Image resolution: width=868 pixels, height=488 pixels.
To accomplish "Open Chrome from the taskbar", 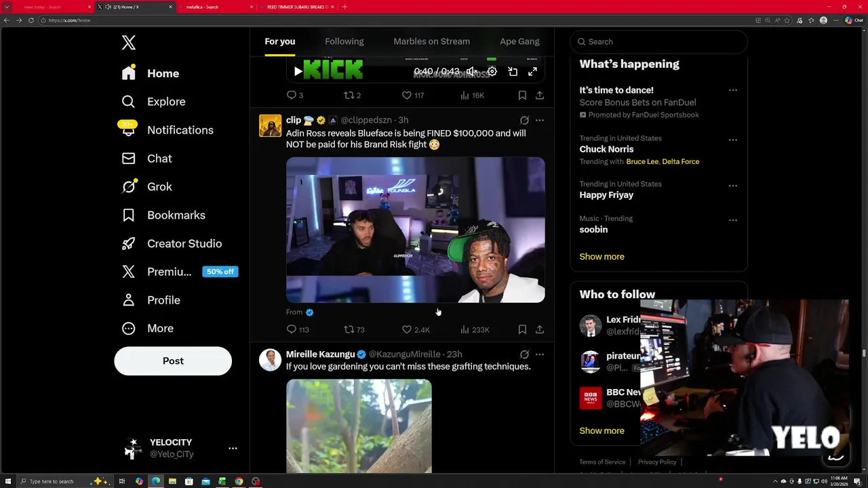I will point(239,481).
